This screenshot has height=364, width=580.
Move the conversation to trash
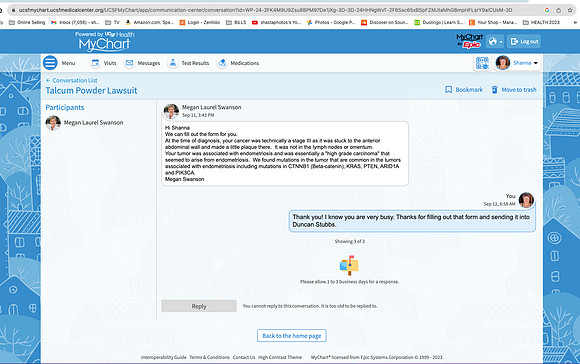pyautogui.click(x=514, y=90)
